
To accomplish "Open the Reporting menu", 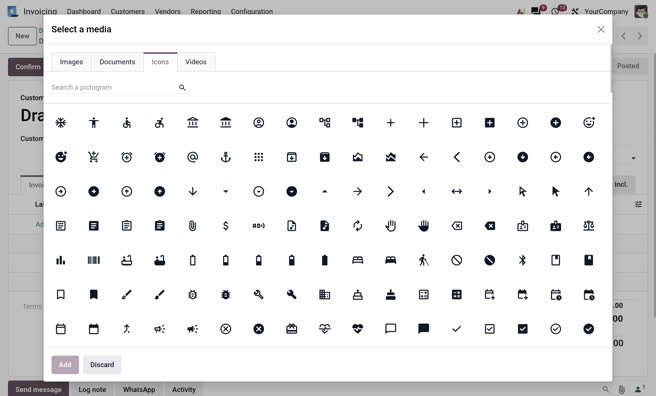I will (x=205, y=11).
